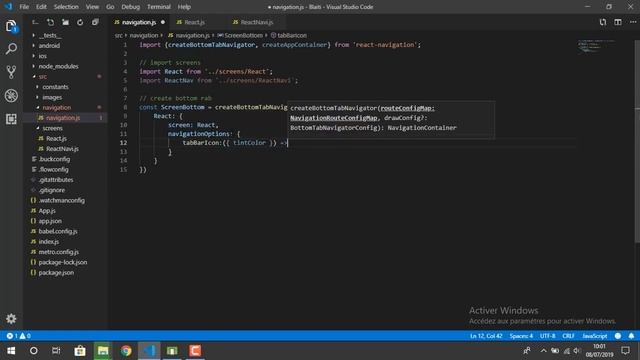The width and height of the screenshot is (640, 360).
Task: Open the Debug menu
Action: point(131,7)
